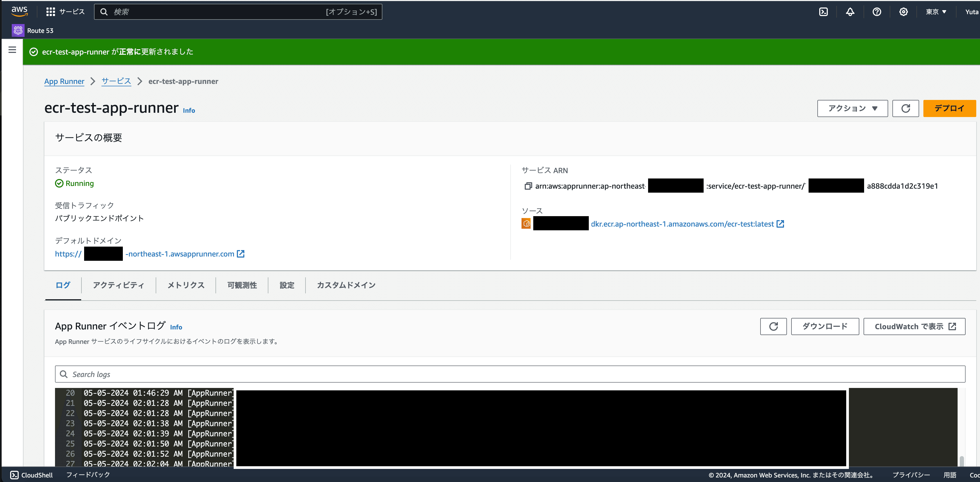The height and width of the screenshot is (482, 980).
Task: Switch to the ログ tab
Action: (x=63, y=285)
